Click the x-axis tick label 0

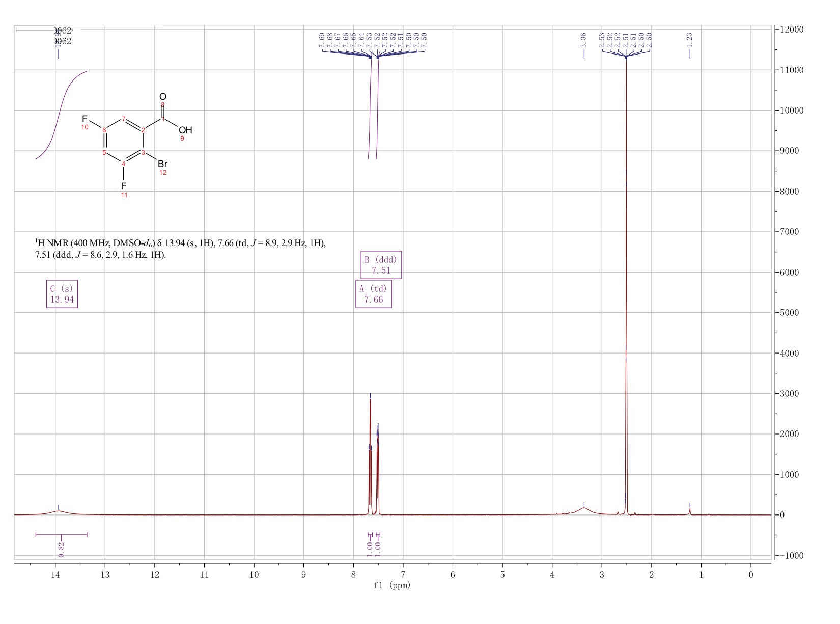[x=751, y=575]
